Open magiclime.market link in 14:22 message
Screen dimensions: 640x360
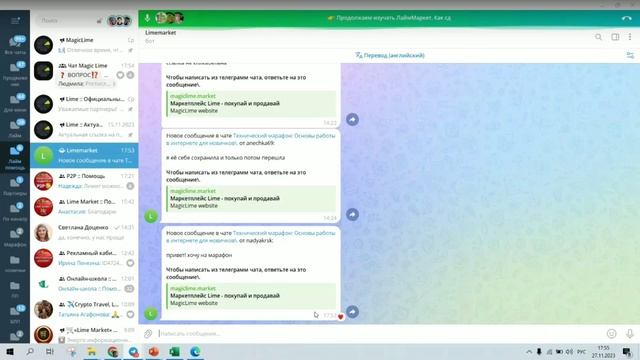click(x=193, y=96)
